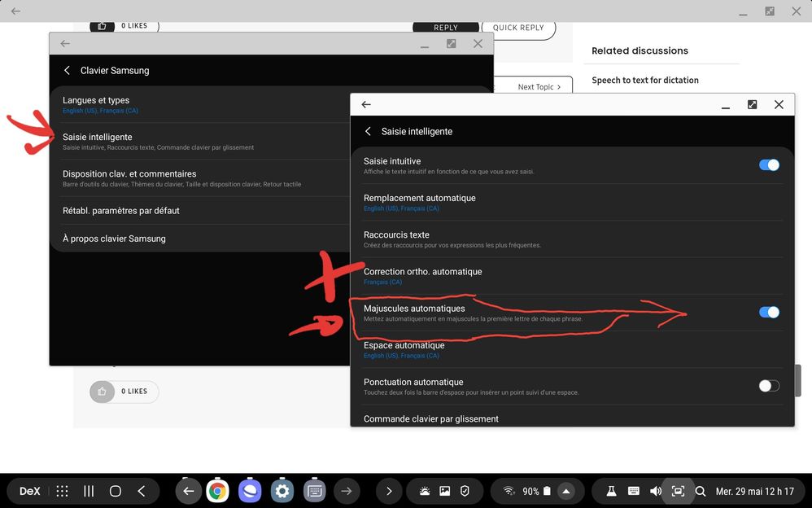This screenshot has width=812, height=508.
Task: Maximize the Saisie intelligente window
Action: [752, 104]
